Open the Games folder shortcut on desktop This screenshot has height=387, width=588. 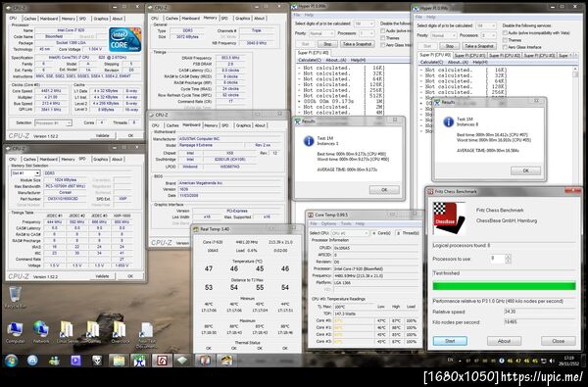point(94,331)
